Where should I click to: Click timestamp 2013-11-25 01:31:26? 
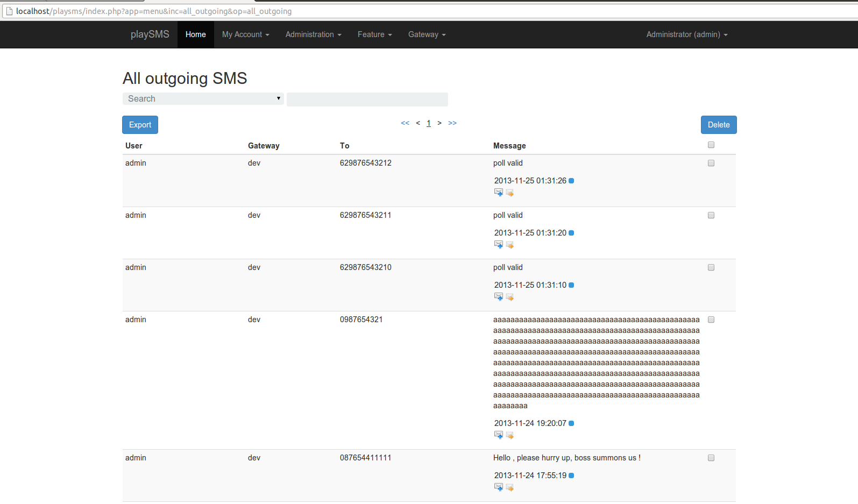coord(530,181)
